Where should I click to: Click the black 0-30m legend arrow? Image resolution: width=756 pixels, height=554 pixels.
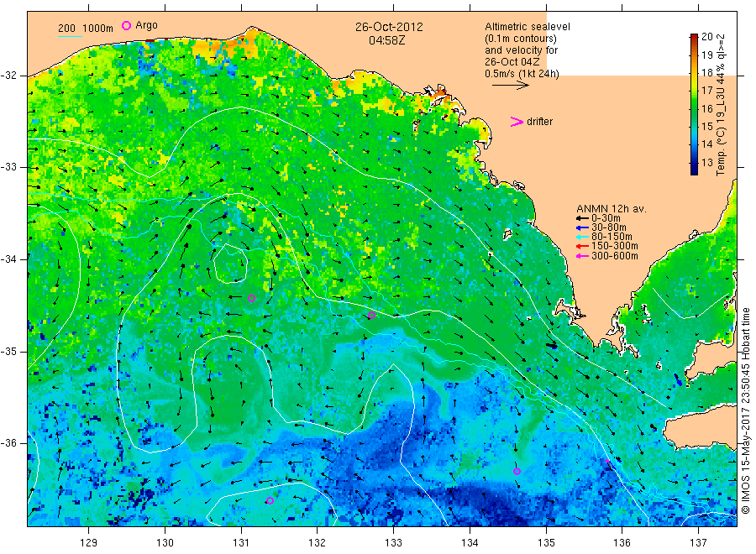[583, 219]
